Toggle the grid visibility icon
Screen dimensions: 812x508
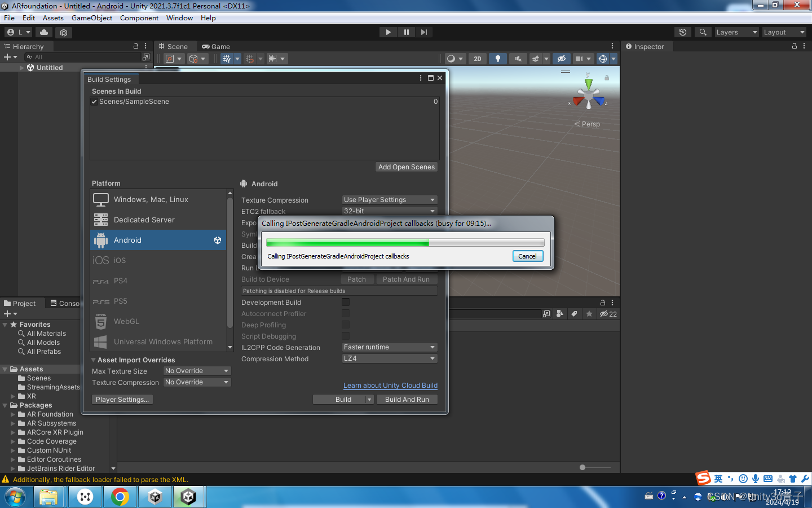227,59
